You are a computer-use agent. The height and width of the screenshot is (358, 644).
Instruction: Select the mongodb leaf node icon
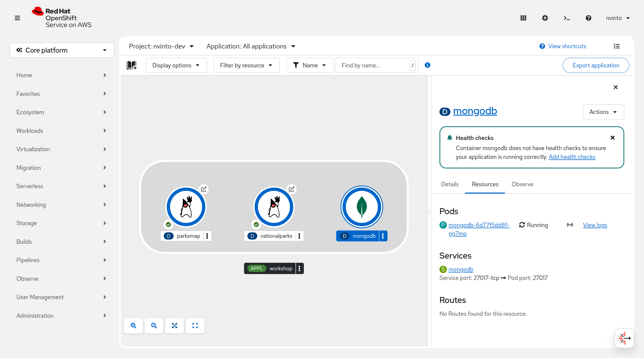[362, 207]
